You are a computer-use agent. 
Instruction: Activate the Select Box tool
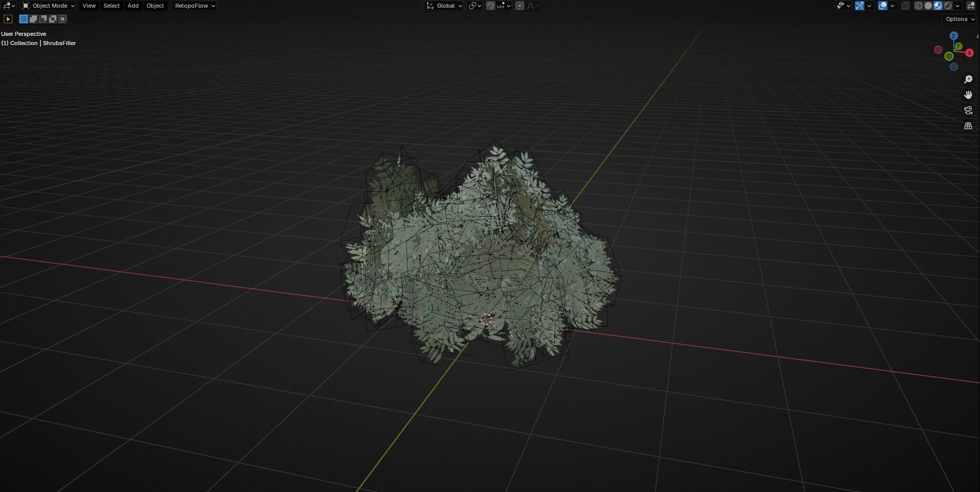point(23,19)
